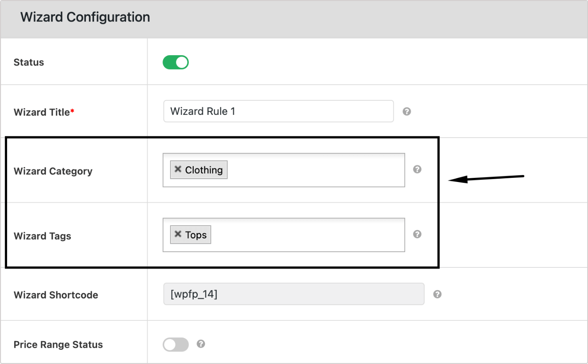
Task: Click inside the Wizard Rule 1 title field
Action: (278, 111)
